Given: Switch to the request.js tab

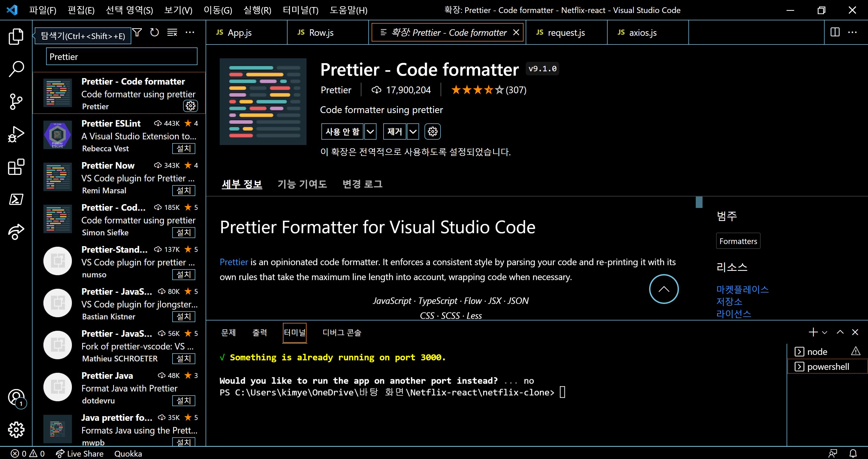Looking at the screenshot, I should point(566,32).
